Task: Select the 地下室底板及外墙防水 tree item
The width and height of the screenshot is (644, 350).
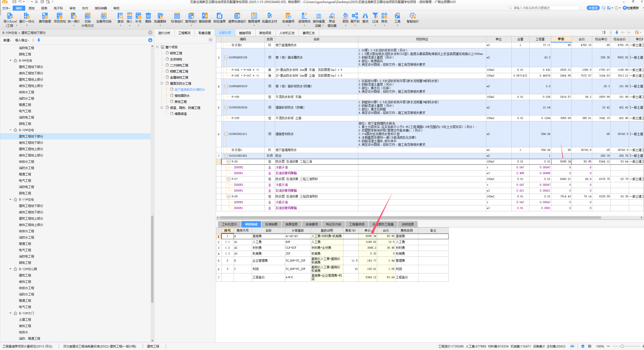Action: [189, 89]
